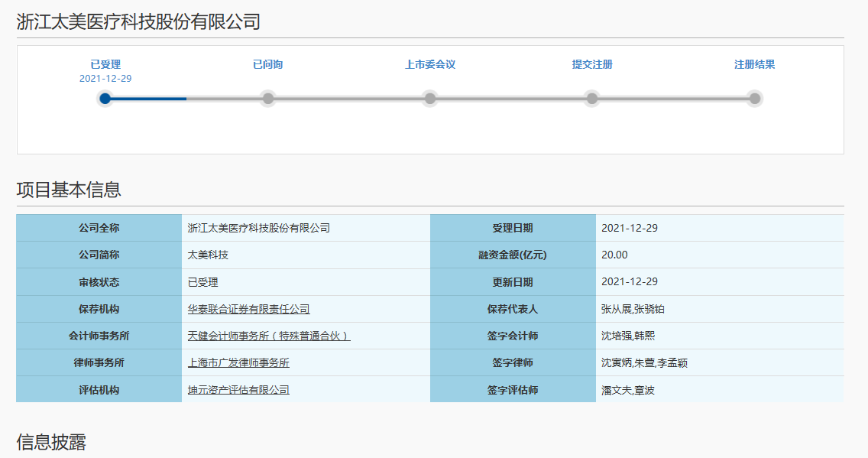Click the 受理日期 value 2021-12-29

point(630,228)
